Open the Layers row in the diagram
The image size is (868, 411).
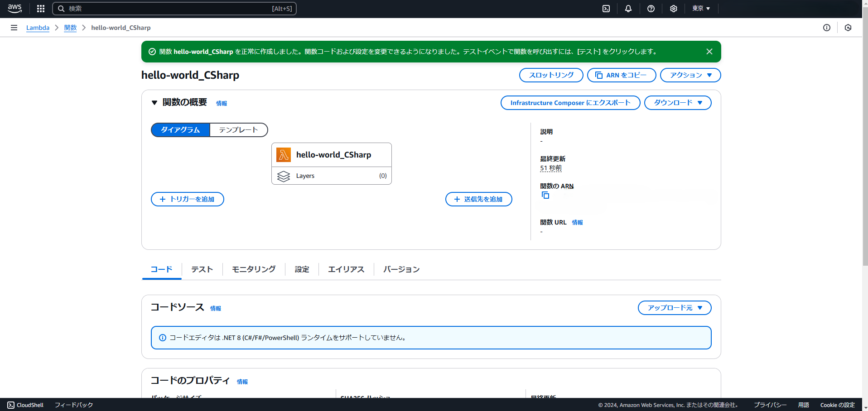[332, 176]
